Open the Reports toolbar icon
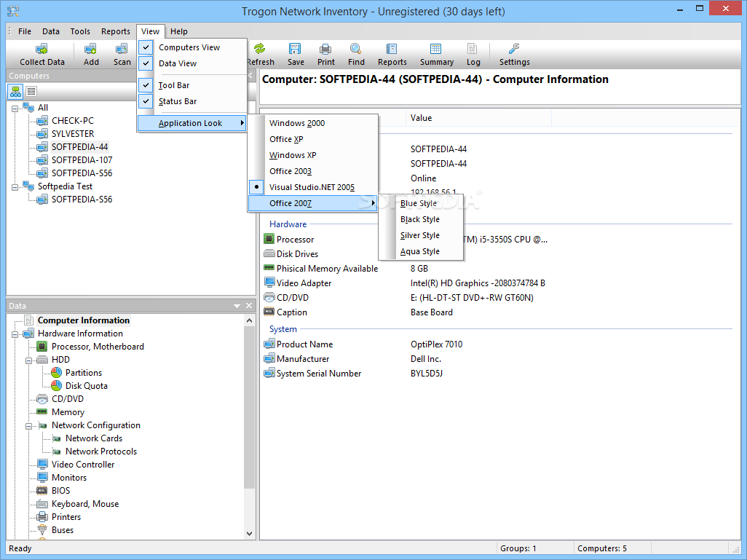Viewport: 747px width, 560px height. coord(392,49)
